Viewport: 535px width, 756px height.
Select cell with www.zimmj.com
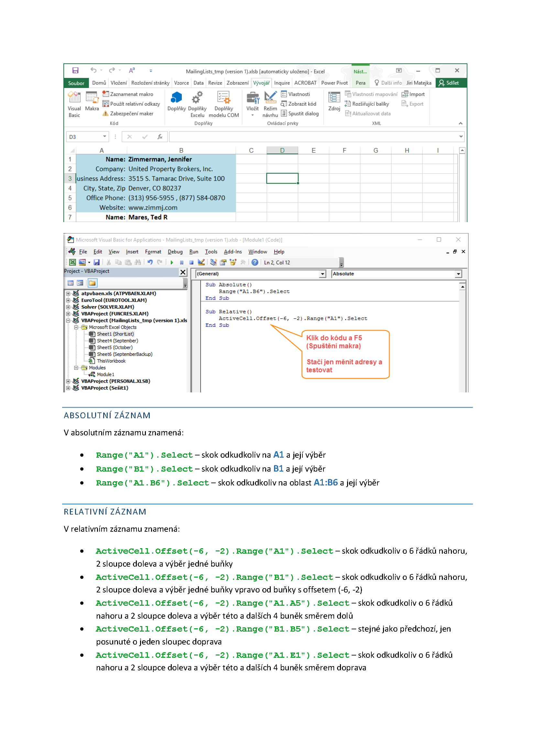click(x=181, y=208)
